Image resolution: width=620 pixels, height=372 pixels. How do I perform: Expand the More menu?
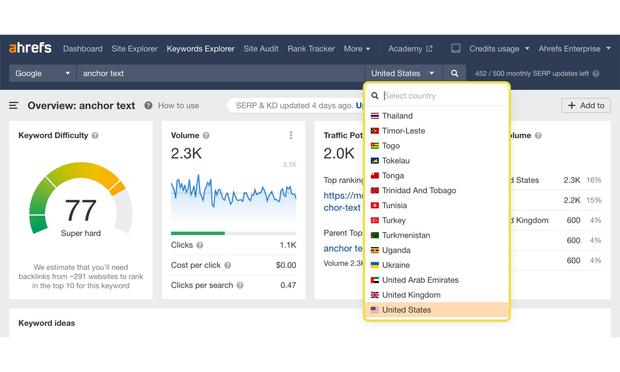coord(357,49)
